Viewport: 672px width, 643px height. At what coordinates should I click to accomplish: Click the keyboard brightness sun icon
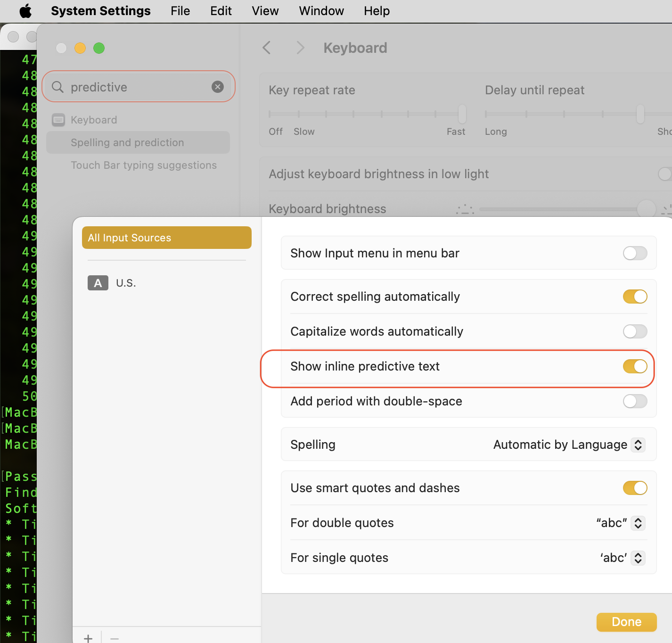[465, 209]
